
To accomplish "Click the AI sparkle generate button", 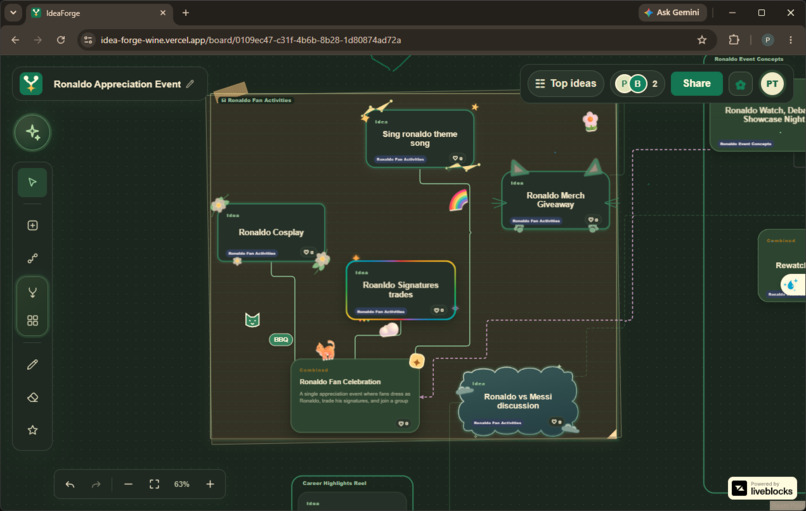I will point(32,133).
